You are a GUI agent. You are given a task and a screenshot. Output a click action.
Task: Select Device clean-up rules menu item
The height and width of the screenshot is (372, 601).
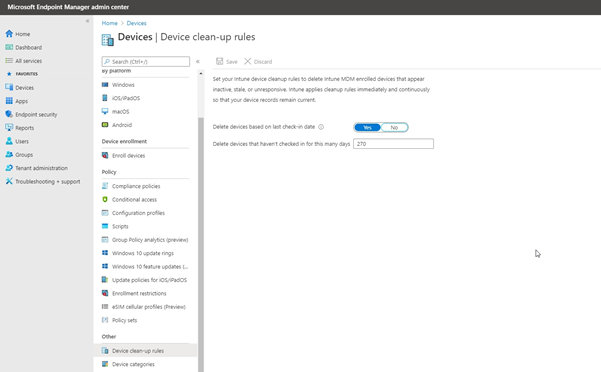click(146, 351)
